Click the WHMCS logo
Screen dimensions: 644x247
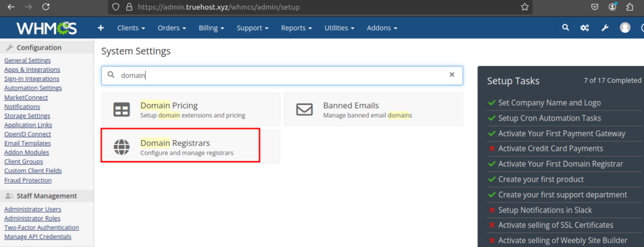tap(47, 28)
